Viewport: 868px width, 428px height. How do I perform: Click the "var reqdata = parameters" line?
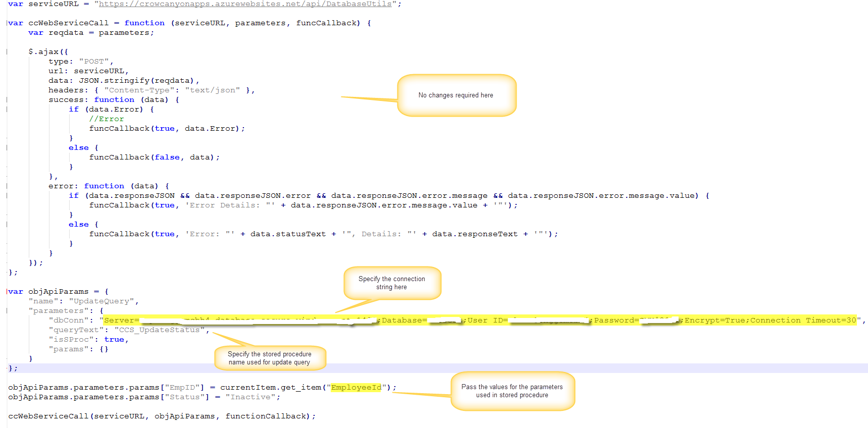(x=91, y=33)
